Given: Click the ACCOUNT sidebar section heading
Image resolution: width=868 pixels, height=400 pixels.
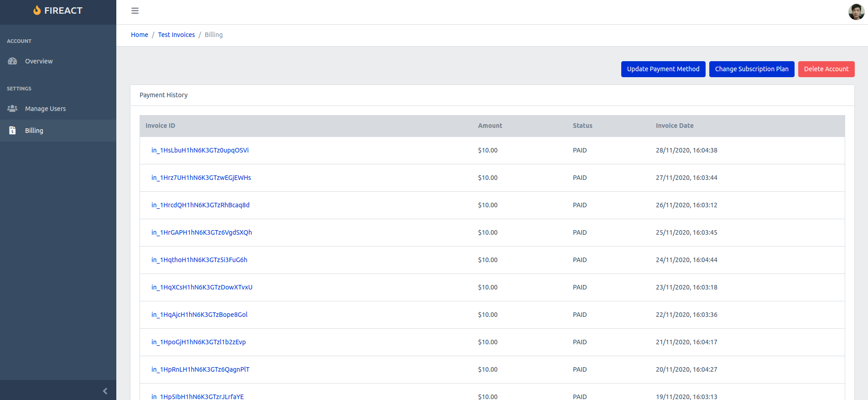Looking at the screenshot, I should coord(19,41).
